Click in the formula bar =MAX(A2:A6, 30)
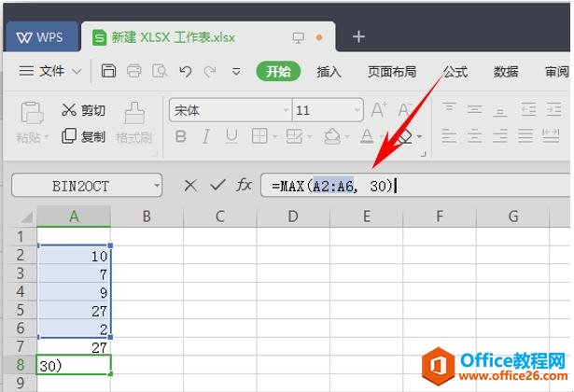This screenshot has width=574, height=392. pos(415,186)
